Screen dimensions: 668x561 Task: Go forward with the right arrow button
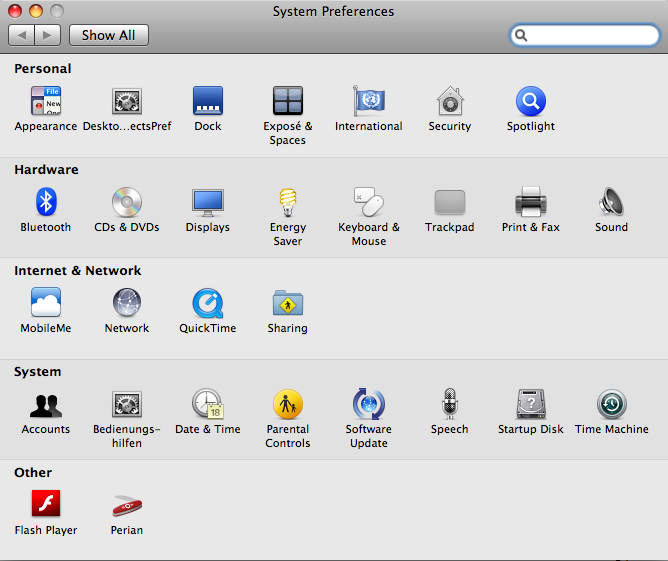(48, 35)
